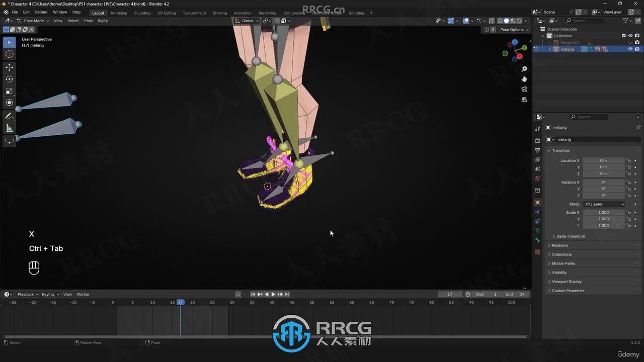Viewport: 644px width, 362px height.
Task: Open the Pose header menu
Action: point(88,21)
